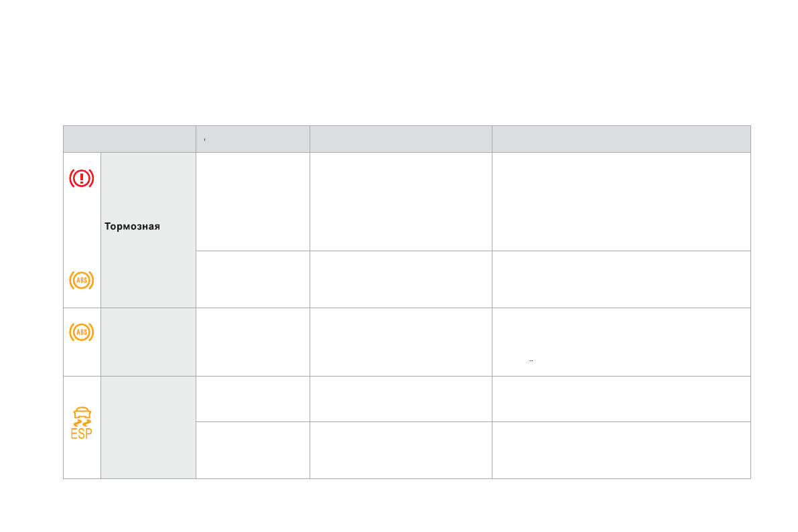
Task: Click the gray label cell in the single ABS row
Action: coord(148,342)
